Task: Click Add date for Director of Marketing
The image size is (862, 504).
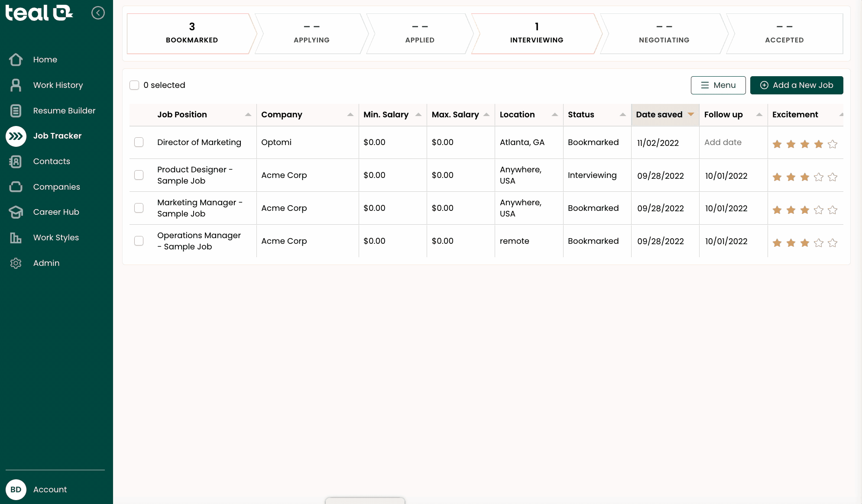Action: click(x=723, y=142)
